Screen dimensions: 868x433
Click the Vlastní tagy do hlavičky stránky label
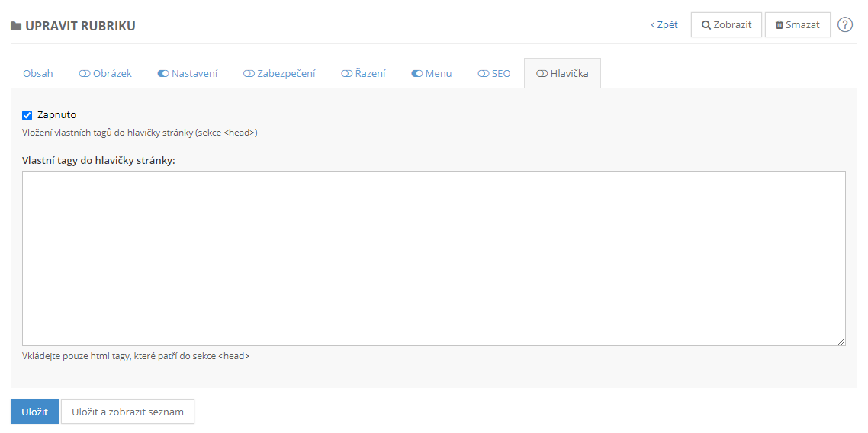coord(98,161)
